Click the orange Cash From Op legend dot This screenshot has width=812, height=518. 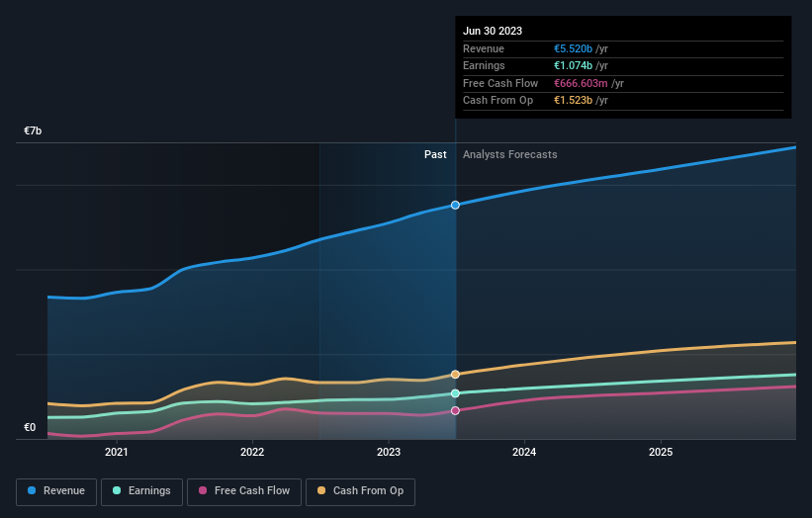click(x=321, y=490)
